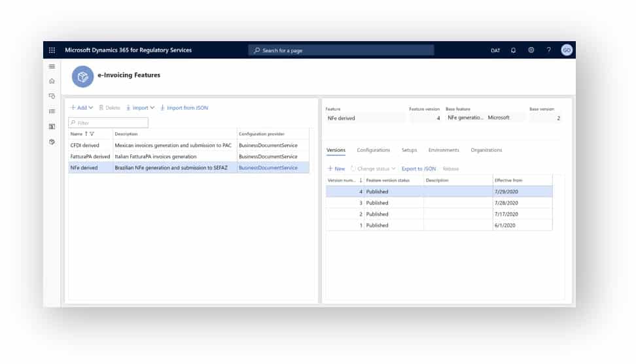Click the BusinessDocumentService link in NFe derived row
The image size is (636, 364).
(x=268, y=168)
